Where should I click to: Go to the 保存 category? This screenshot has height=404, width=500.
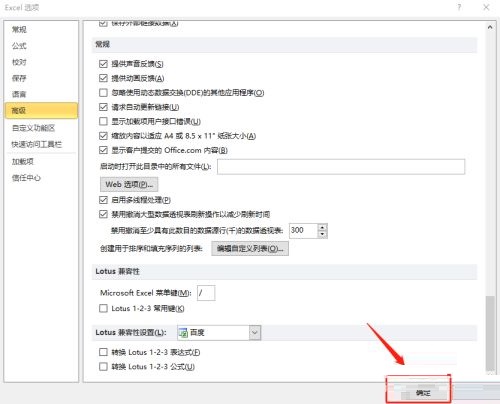[x=19, y=78]
